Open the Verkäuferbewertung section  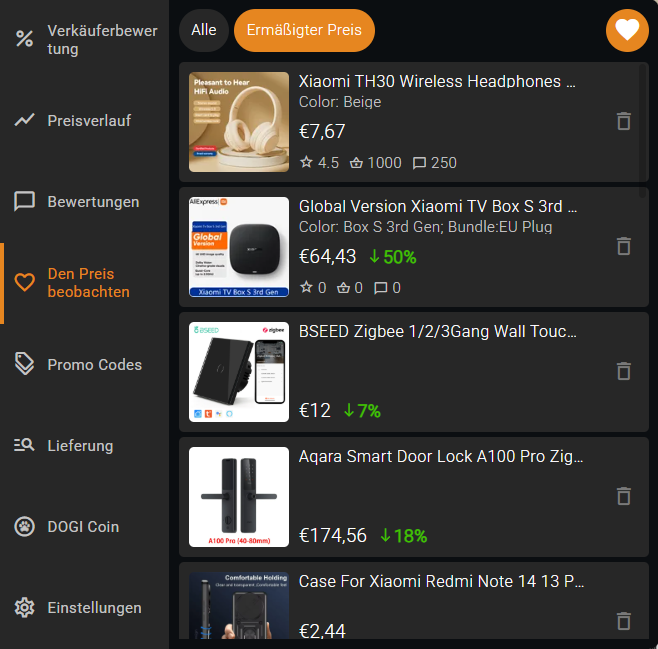(x=85, y=40)
